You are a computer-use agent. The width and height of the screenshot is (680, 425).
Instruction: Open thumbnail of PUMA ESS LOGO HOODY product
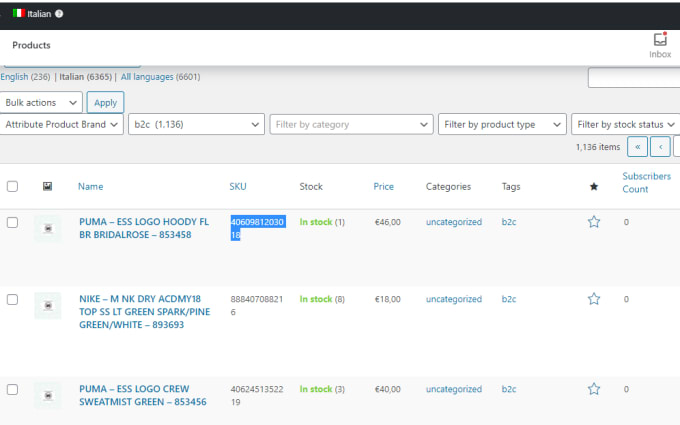tap(48, 229)
